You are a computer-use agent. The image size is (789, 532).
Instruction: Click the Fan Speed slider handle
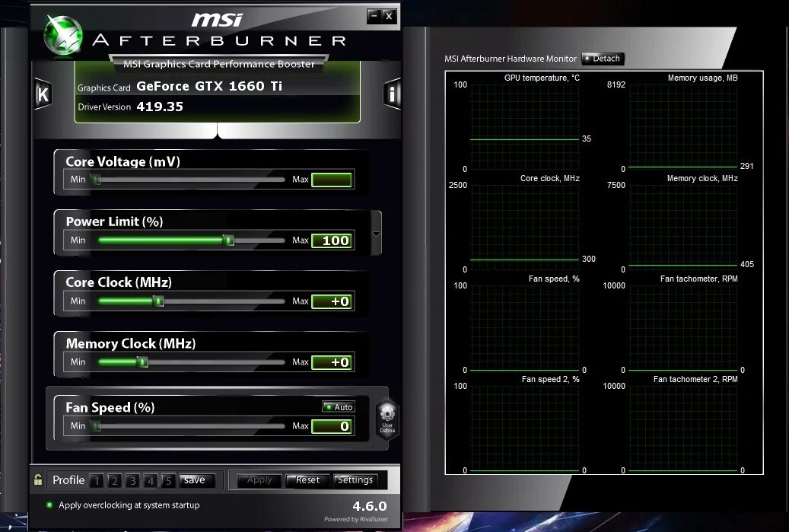coord(96,426)
